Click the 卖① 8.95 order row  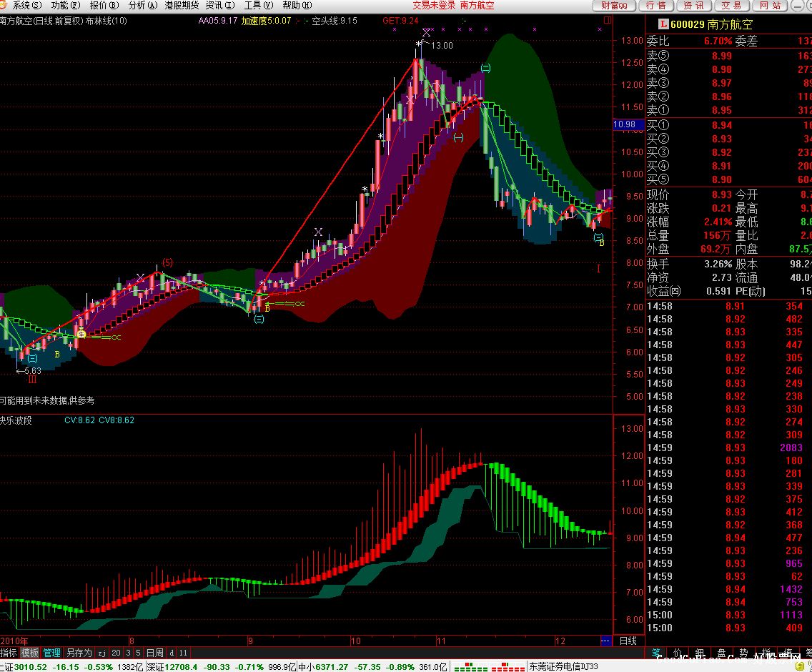click(x=728, y=110)
